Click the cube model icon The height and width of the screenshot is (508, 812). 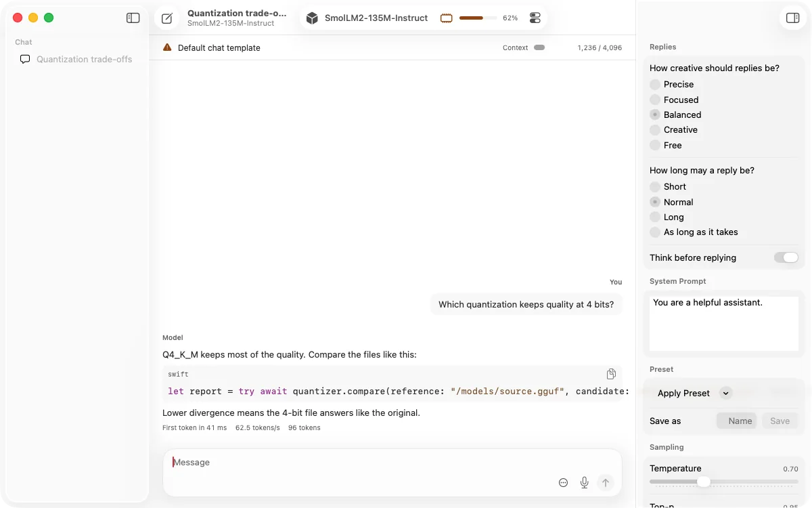click(312, 18)
